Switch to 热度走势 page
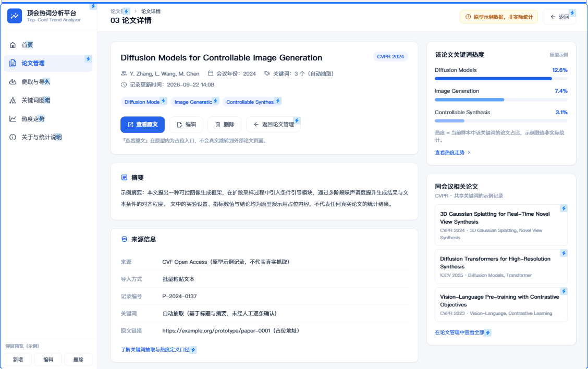 pyautogui.click(x=48, y=118)
